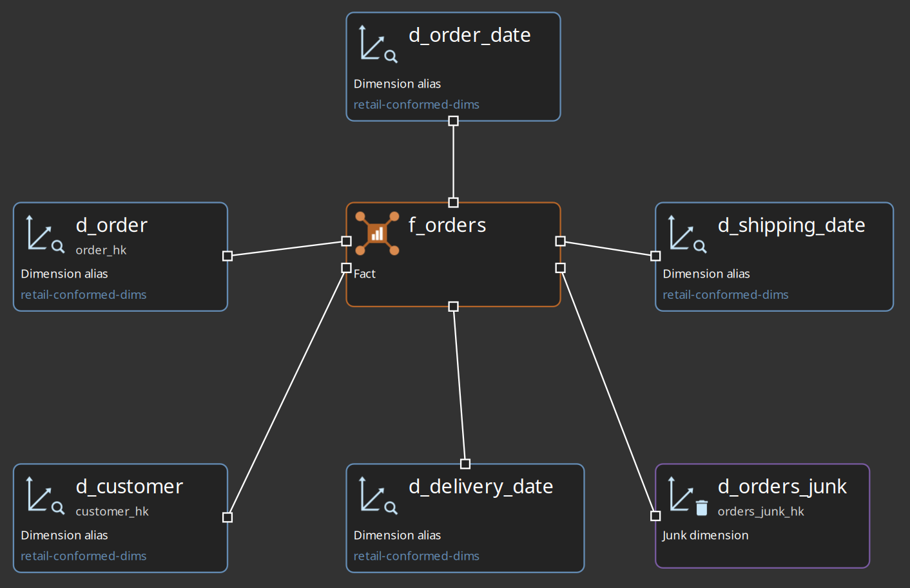The image size is (910, 588).
Task: Select the d_orders_junk node title
Action: 782,487
